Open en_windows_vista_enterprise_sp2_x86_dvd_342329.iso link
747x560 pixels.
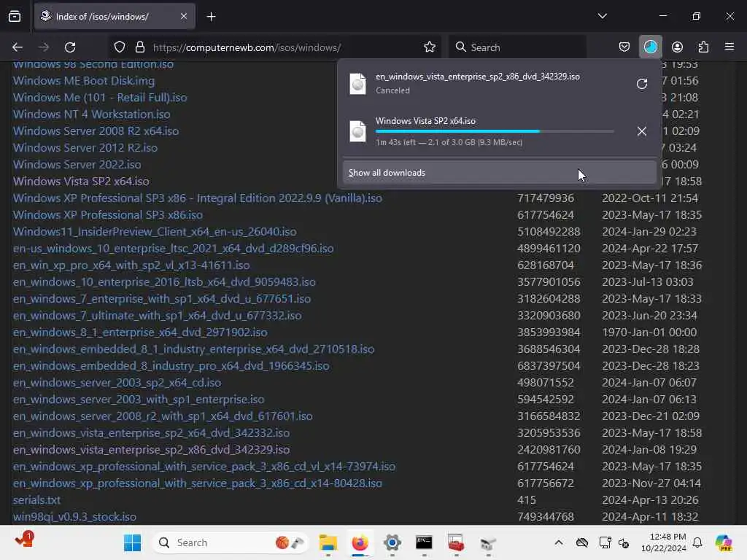151,450
